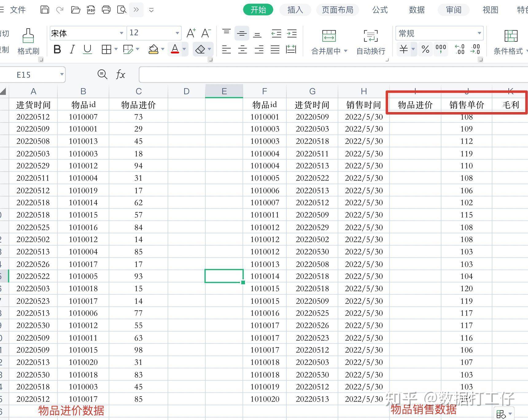Click the formula bar input
This screenshot has height=420, width=528.
click(333, 75)
